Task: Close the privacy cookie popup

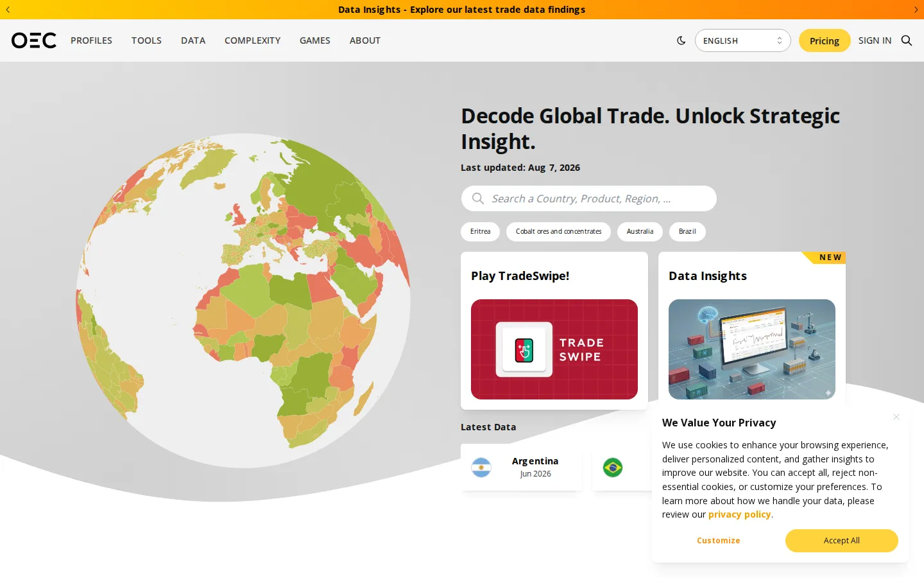Action: 896,417
